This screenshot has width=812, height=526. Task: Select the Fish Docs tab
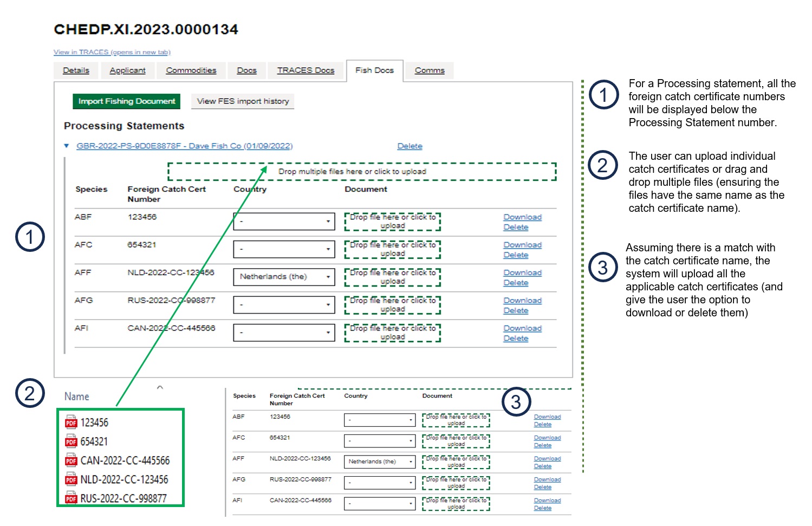pos(375,70)
